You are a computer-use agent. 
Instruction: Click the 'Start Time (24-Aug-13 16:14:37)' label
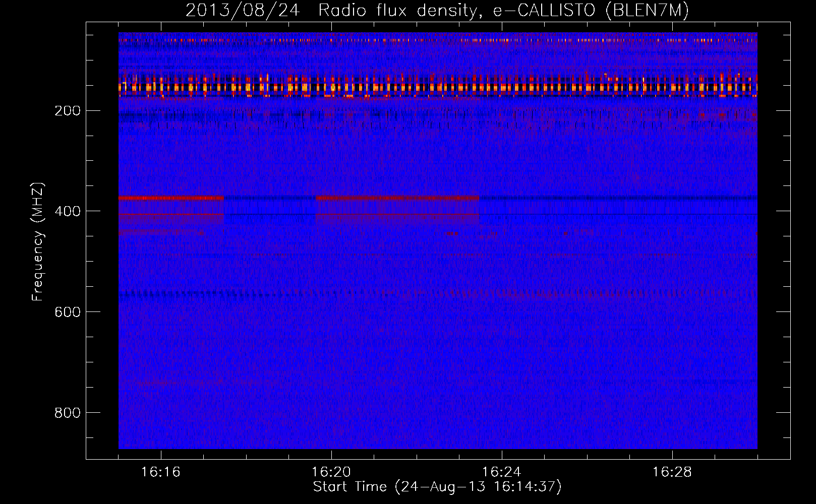point(437,487)
